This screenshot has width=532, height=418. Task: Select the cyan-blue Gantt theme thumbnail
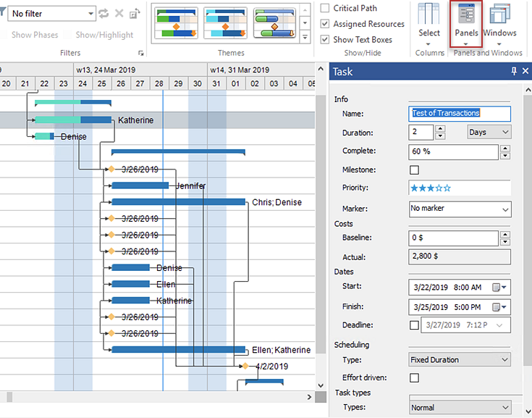pos(225,23)
